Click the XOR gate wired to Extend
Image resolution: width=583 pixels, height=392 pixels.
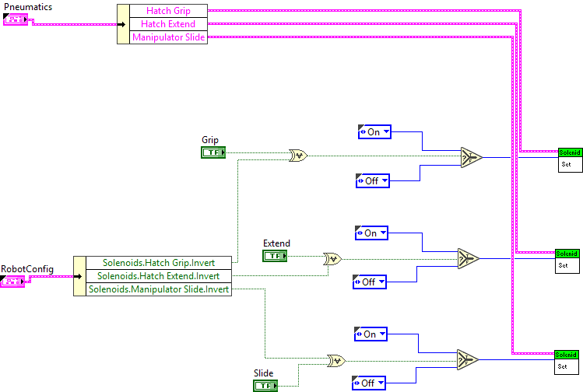(332, 258)
